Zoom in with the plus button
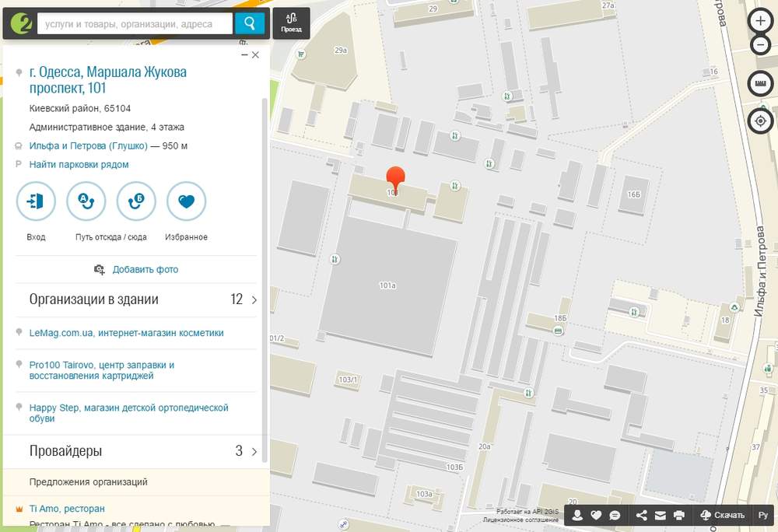778x532 pixels. [x=760, y=21]
